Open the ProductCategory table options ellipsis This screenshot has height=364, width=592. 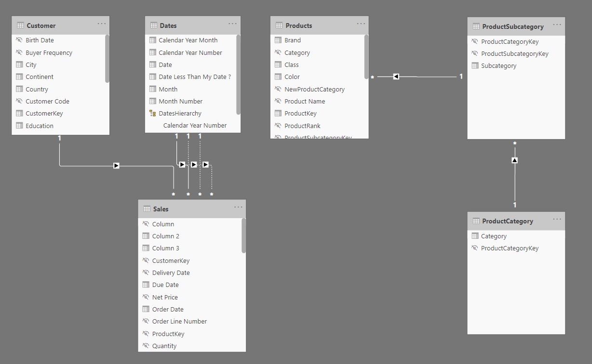pos(557,219)
